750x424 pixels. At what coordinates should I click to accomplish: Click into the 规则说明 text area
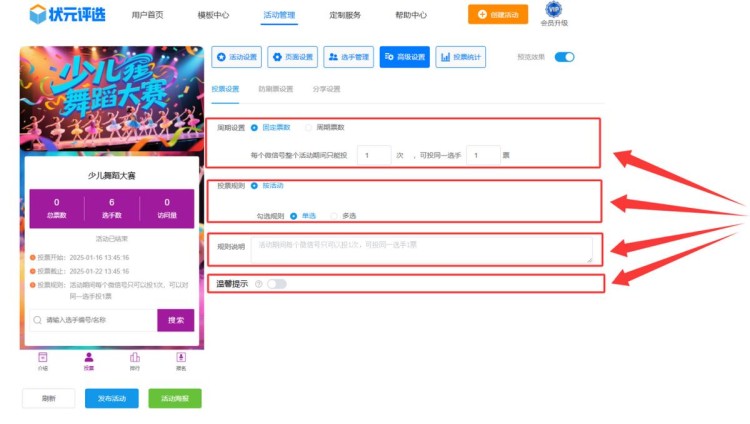tap(420, 250)
